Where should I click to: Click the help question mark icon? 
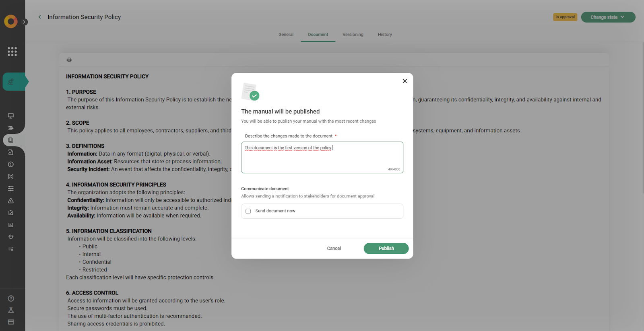[x=11, y=298]
